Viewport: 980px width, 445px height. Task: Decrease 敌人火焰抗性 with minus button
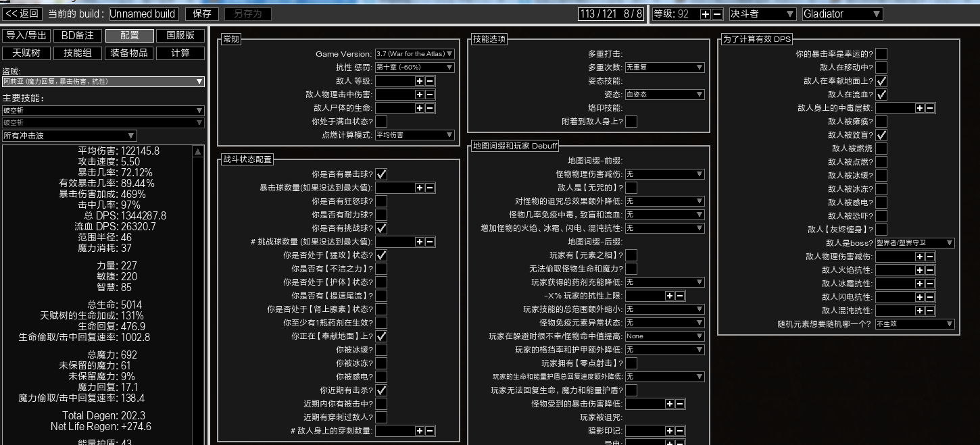[x=930, y=270]
